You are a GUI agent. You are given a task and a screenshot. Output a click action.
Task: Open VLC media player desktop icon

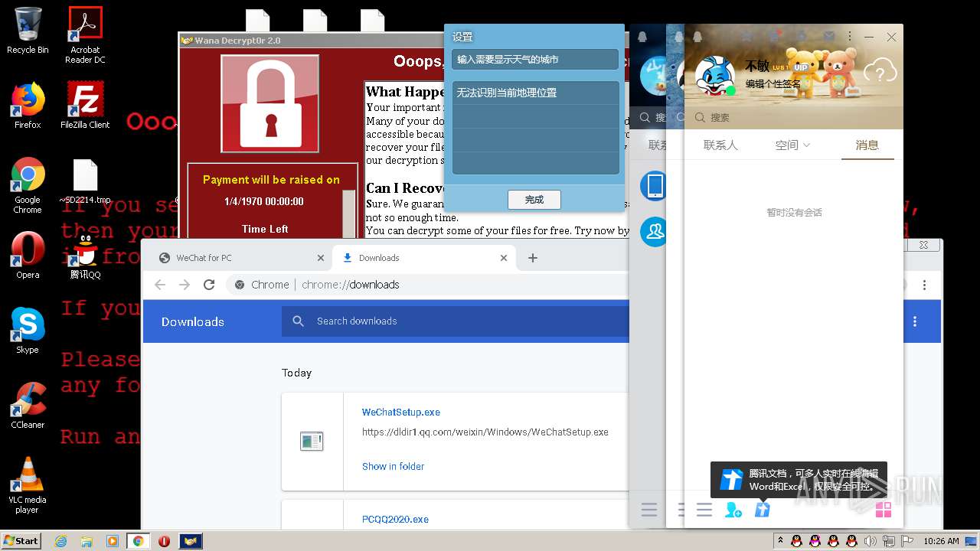click(28, 485)
